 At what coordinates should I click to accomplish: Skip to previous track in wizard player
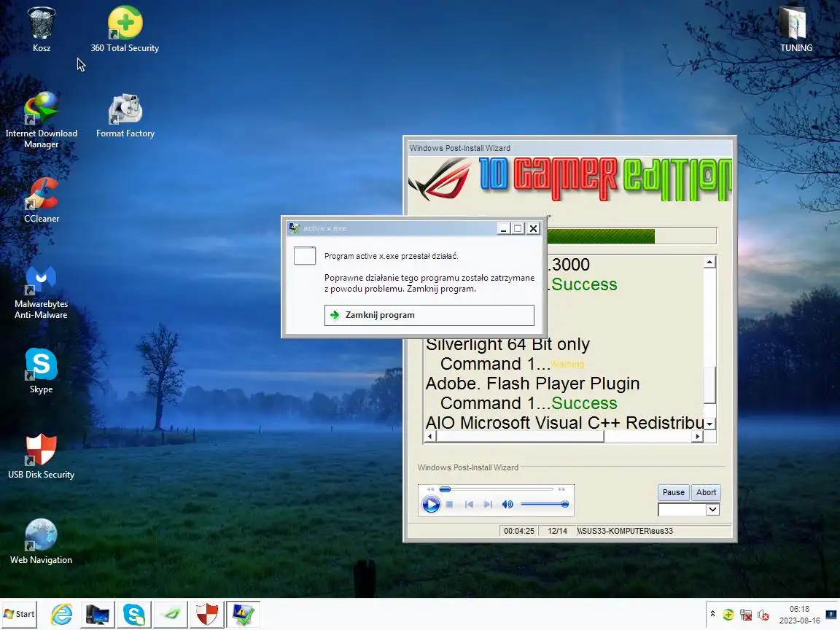pyautogui.click(x=469, y=504)
